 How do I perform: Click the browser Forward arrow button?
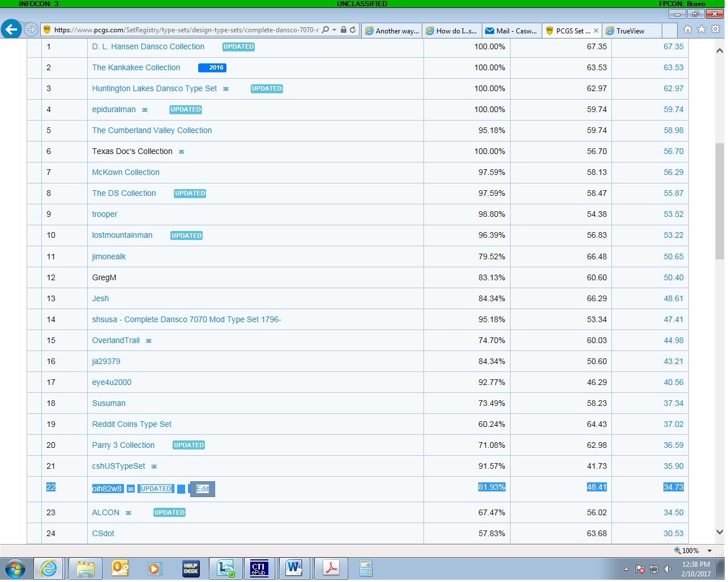pos(32,29)
